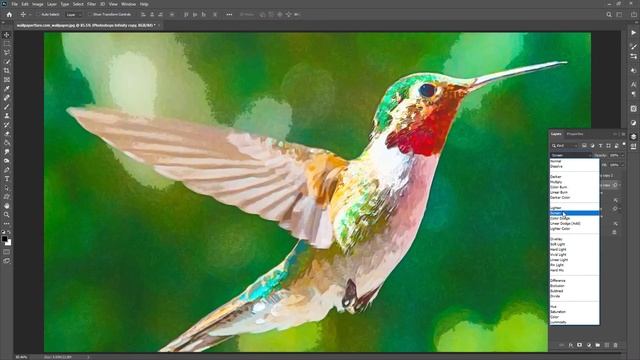Screen dimensions: 640x360
Task: Open the Window menu
Action: point(128,4)
